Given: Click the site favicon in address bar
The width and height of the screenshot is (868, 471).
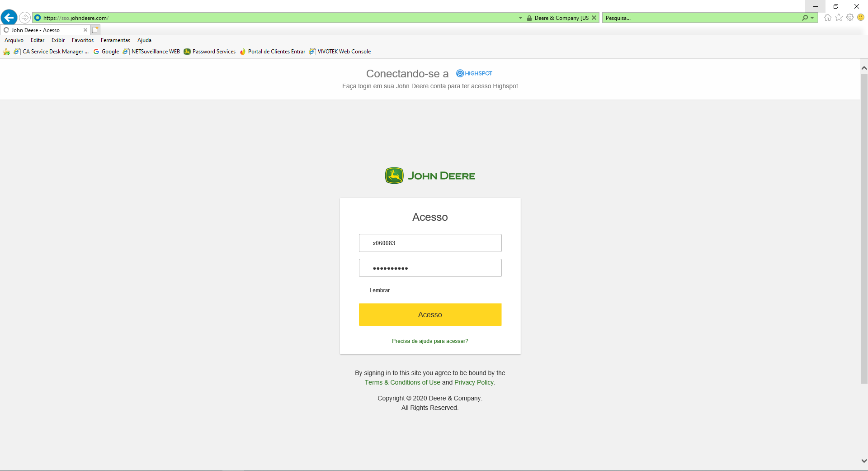Looking at the screenshot, I should [x=38, y=18].
